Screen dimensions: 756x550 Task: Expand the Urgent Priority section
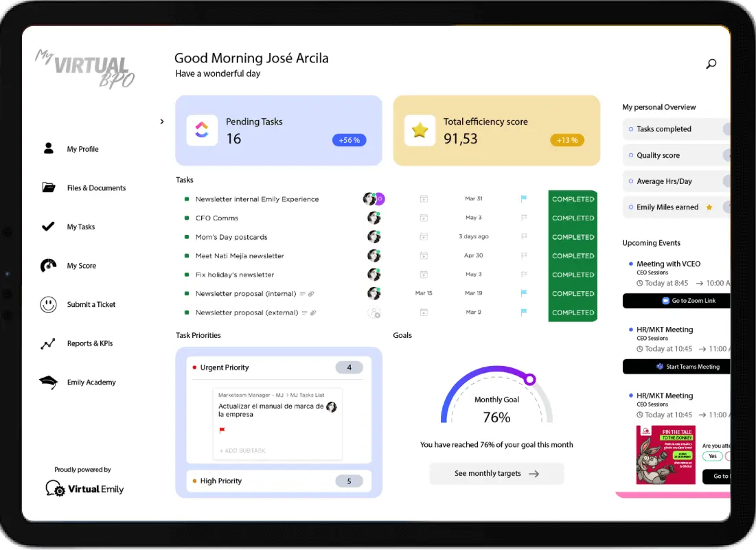click(279, 367)
